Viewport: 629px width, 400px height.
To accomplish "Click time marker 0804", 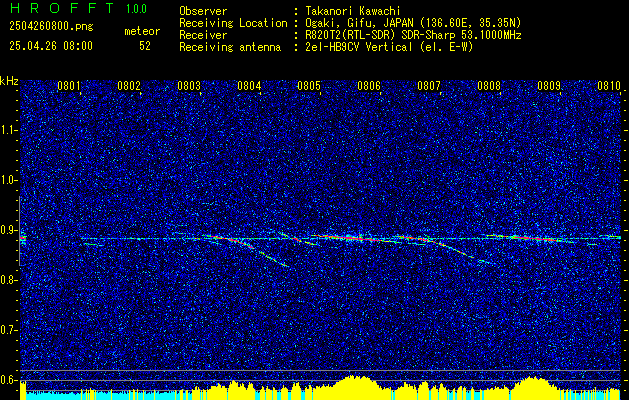I will [x=248, y=86].
